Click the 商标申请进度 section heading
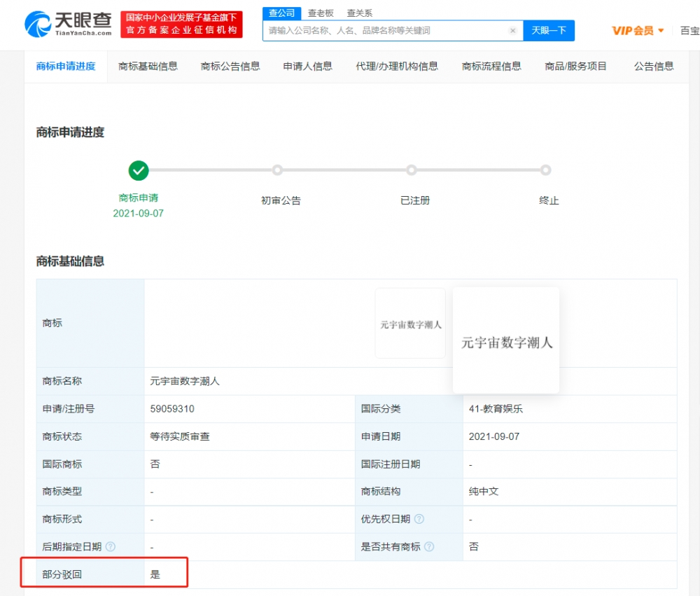700x596 pixels. tap(70, 132)
